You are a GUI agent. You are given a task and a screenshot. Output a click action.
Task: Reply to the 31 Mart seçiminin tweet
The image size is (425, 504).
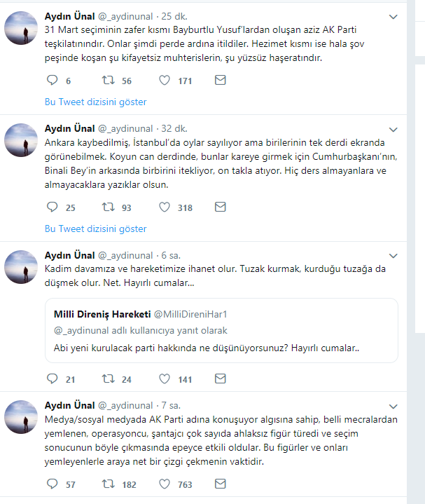53,80
